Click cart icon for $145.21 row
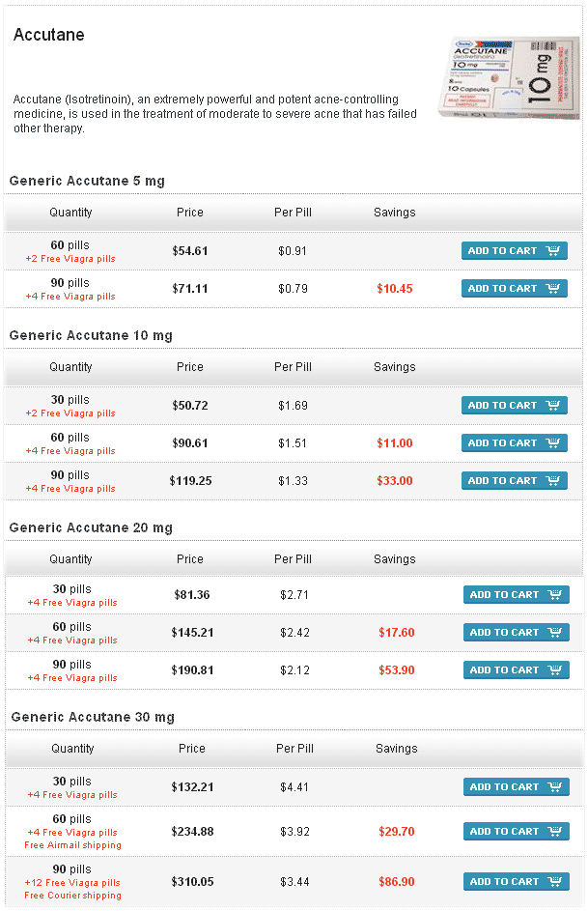588x911 pixels. [x=516, y=633]
